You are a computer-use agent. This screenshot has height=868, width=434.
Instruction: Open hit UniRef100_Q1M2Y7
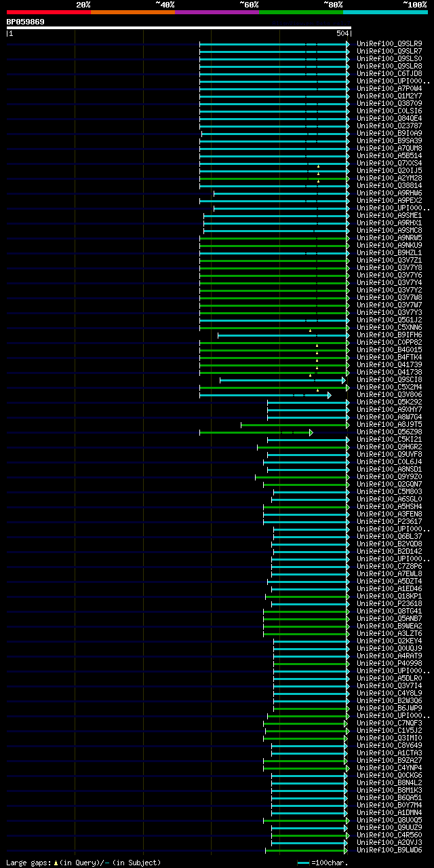(389, 96)
